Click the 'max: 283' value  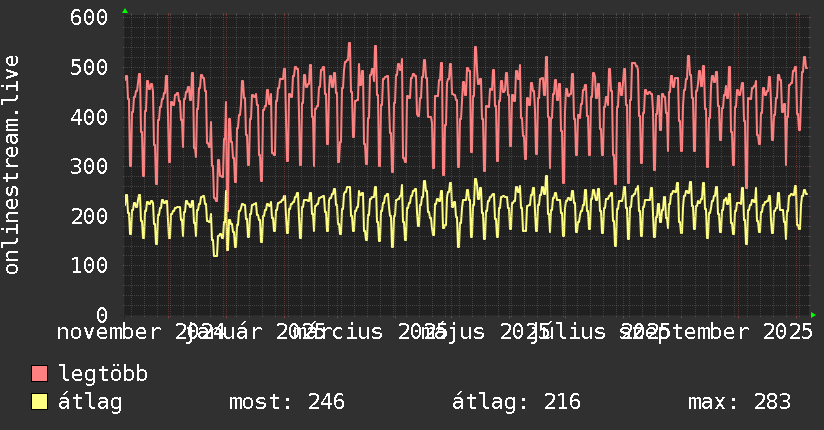739,402
